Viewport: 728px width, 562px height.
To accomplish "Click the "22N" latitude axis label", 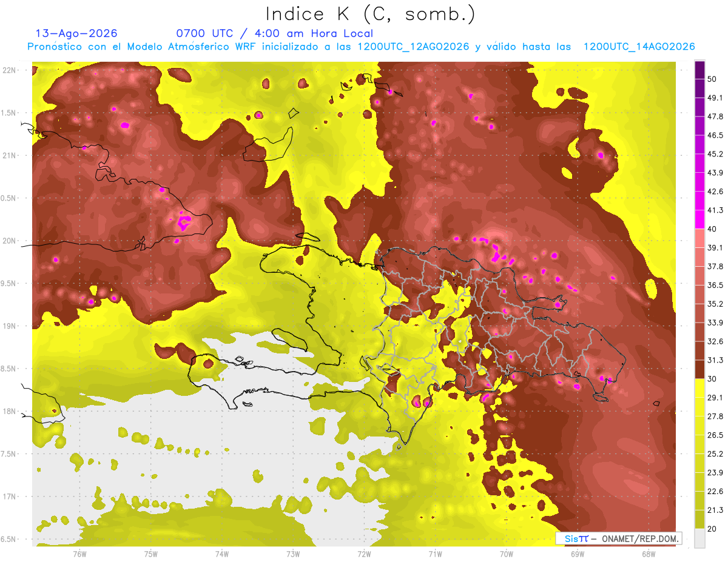I will [9, 70].
